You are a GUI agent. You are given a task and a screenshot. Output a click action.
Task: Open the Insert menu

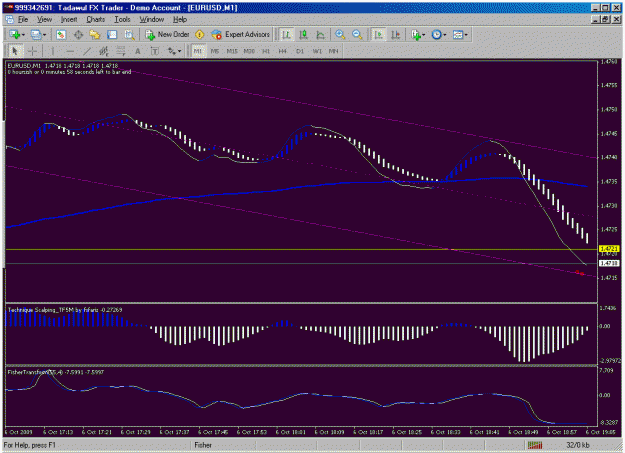tap(69, 20)
